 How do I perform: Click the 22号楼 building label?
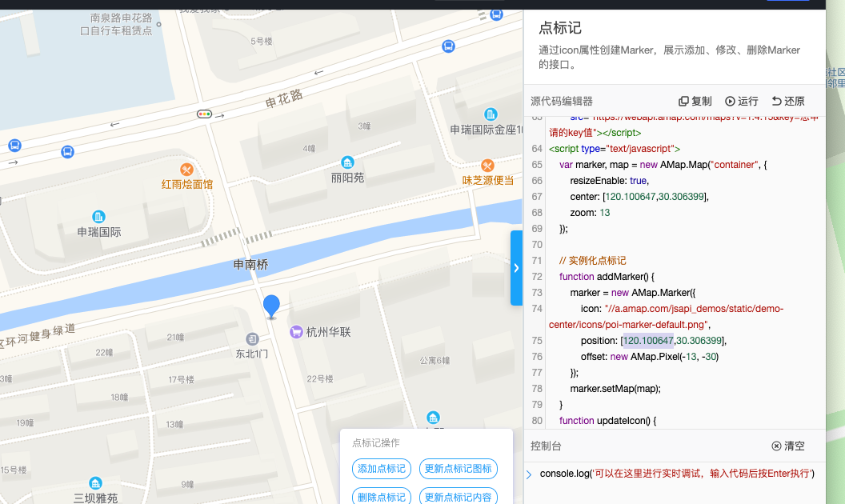point(320,379)
